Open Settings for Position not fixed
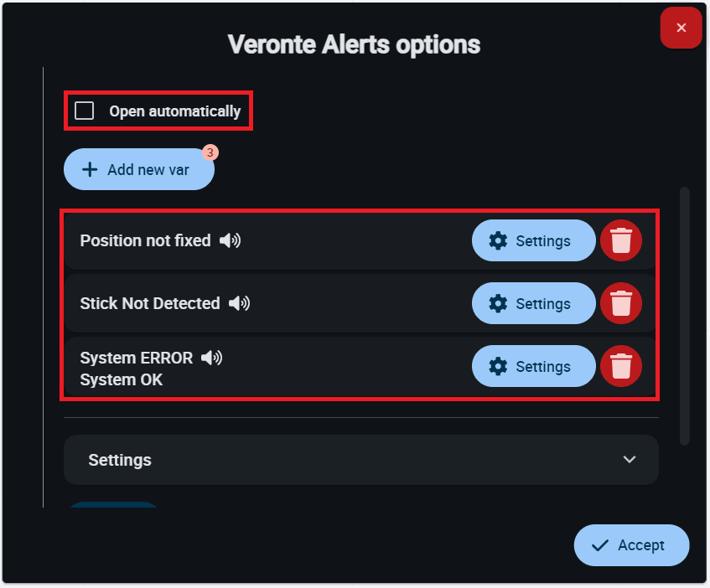This screenshot has height=588, width=710. pos(533,241)
